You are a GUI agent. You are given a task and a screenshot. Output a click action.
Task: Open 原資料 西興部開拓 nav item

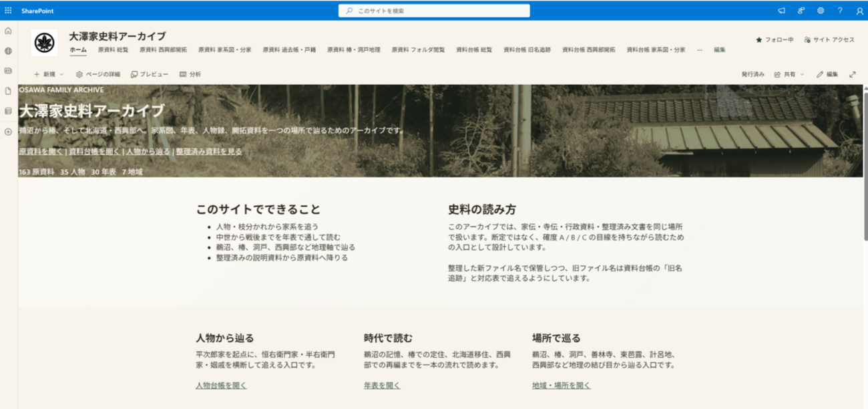click(x=163, y=50)
